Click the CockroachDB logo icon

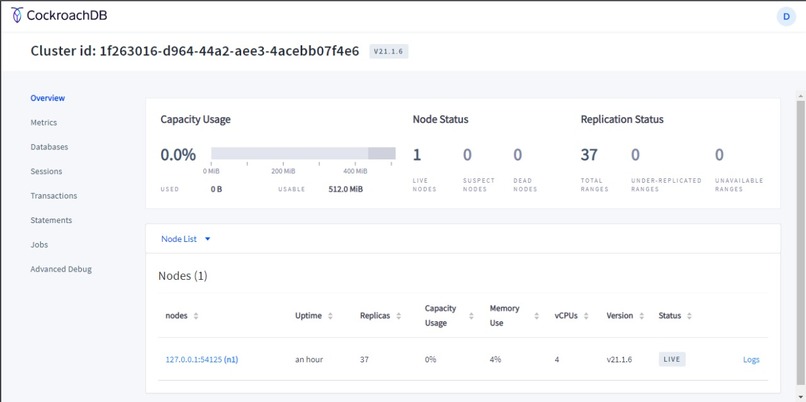coord(17,15)
